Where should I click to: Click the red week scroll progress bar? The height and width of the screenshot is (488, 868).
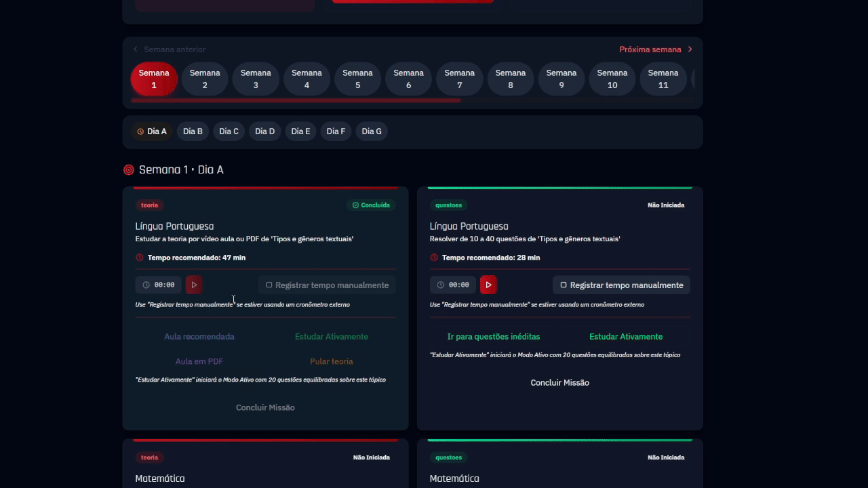coord(296,100)
